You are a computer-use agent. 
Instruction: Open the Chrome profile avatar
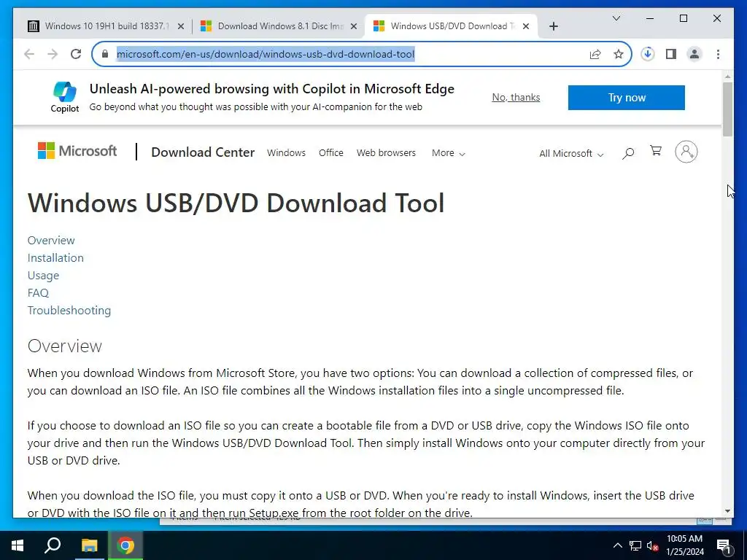(x=694, y=54)
